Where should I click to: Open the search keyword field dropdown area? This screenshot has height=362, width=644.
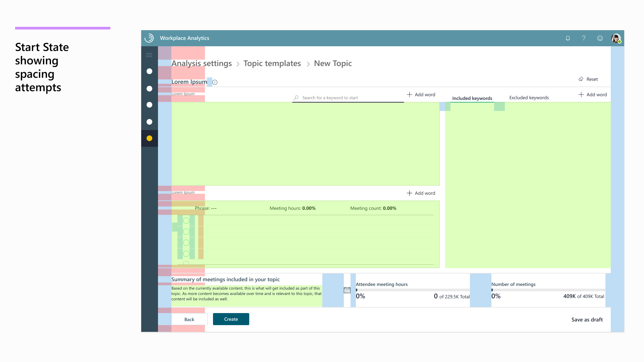click(x=348, y=98)
